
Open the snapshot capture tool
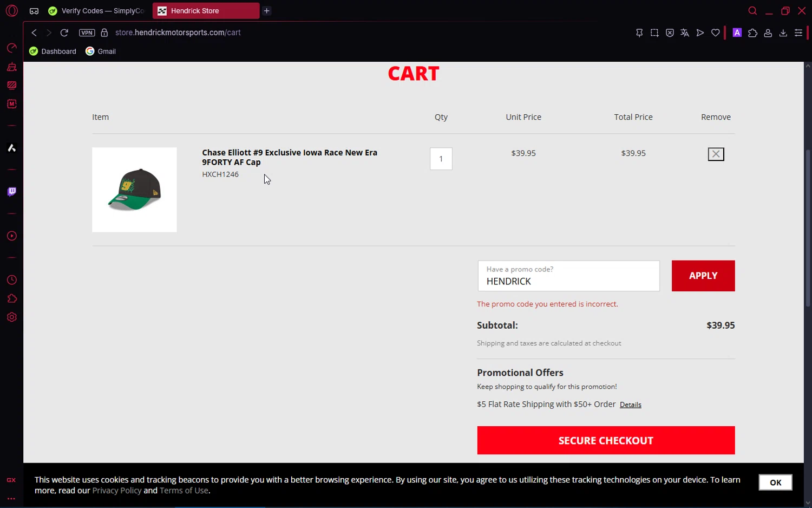pos(654,33)
